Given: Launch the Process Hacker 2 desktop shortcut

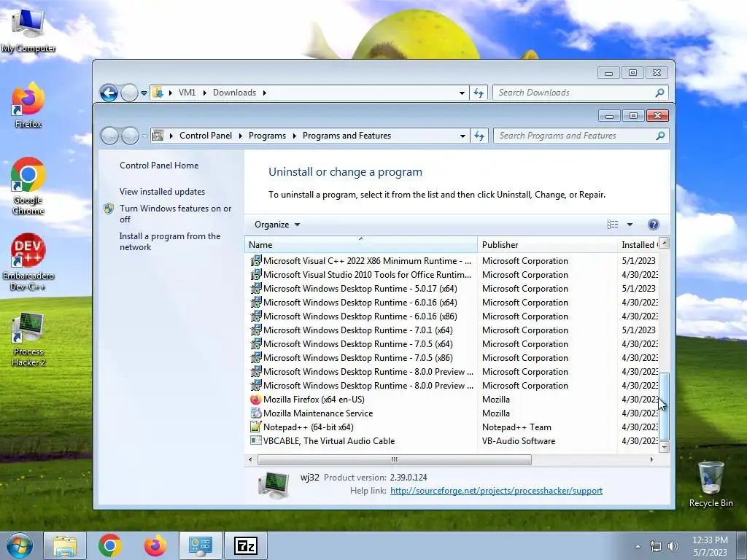Looking at the screenshot, I should (28, 339).
